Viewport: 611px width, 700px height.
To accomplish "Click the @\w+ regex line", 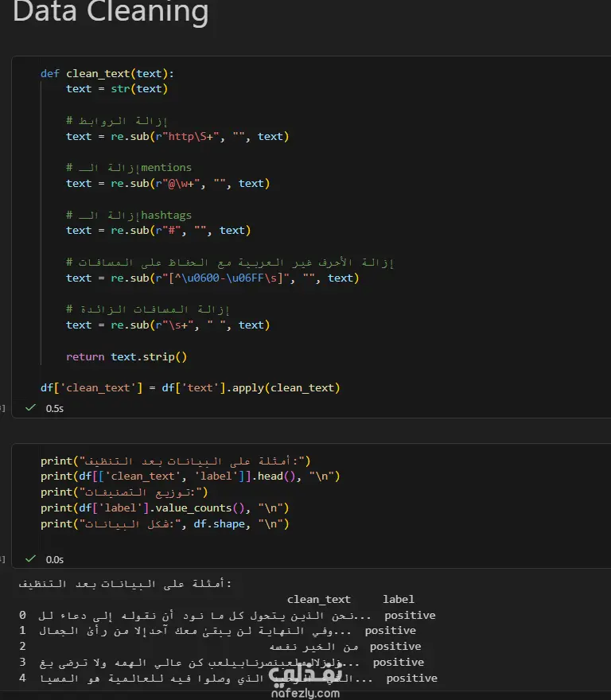I will pyautogui.click(x=168, y=184).
